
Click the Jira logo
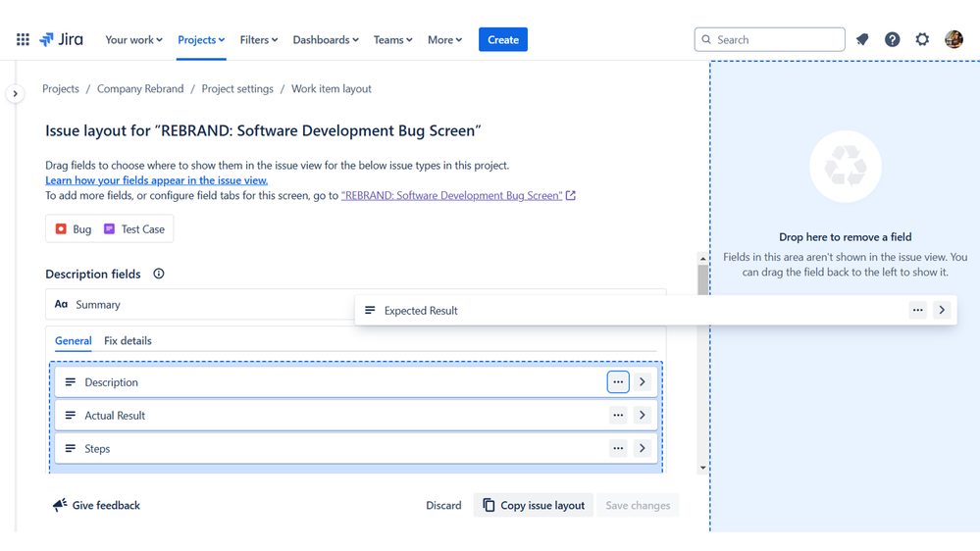61,40
